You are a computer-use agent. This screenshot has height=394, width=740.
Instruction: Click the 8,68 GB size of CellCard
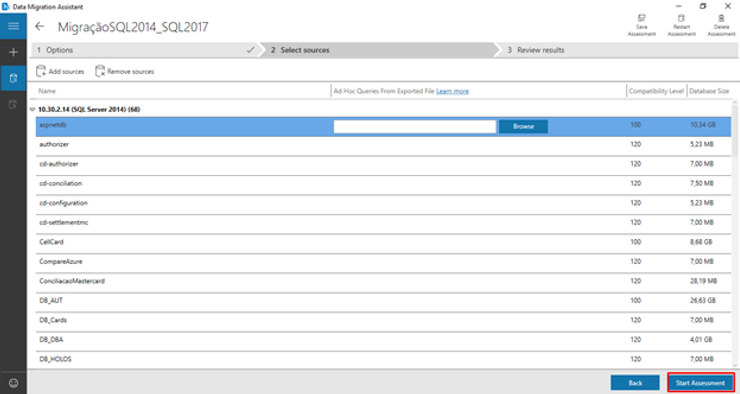pos(701,242)
